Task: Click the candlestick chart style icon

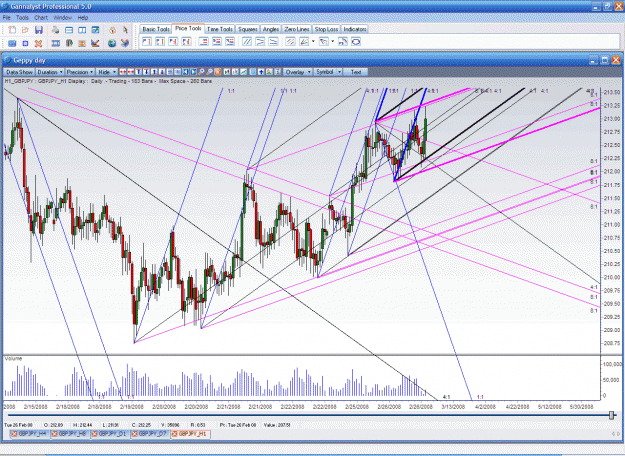Action: 226,72
